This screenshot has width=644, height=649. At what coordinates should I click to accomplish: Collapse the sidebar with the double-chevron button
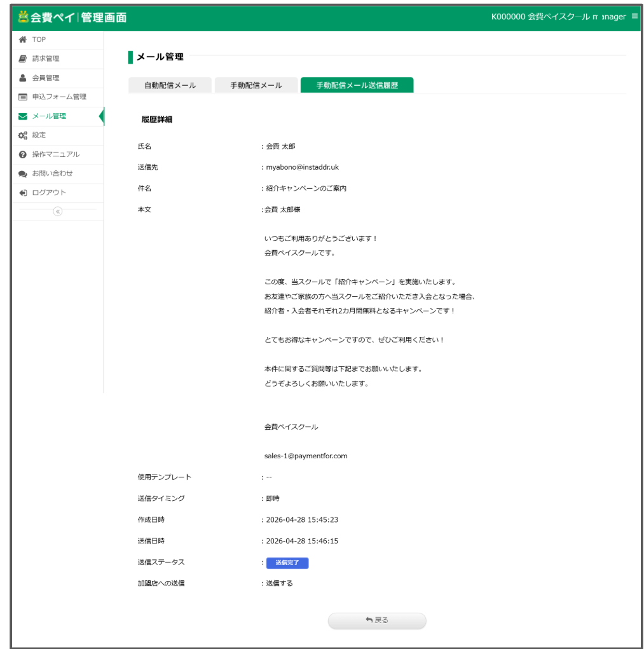[x=57, y=212]
